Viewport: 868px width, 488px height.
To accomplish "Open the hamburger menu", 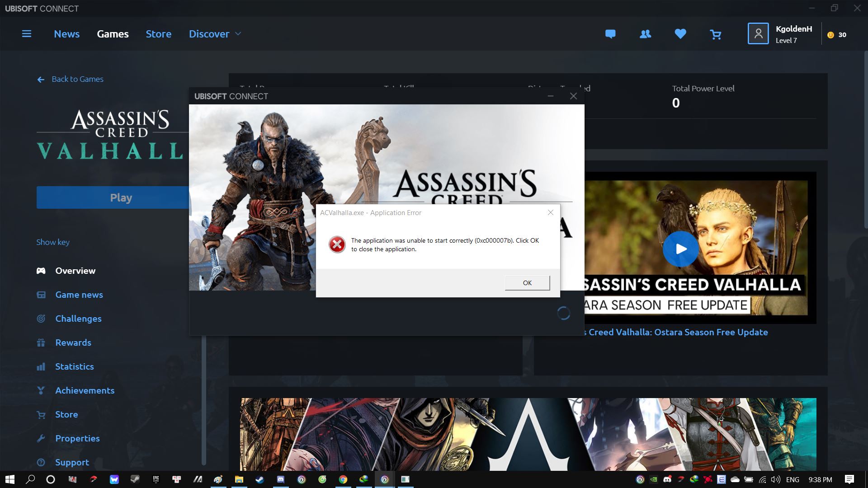I will click(27, 34).
